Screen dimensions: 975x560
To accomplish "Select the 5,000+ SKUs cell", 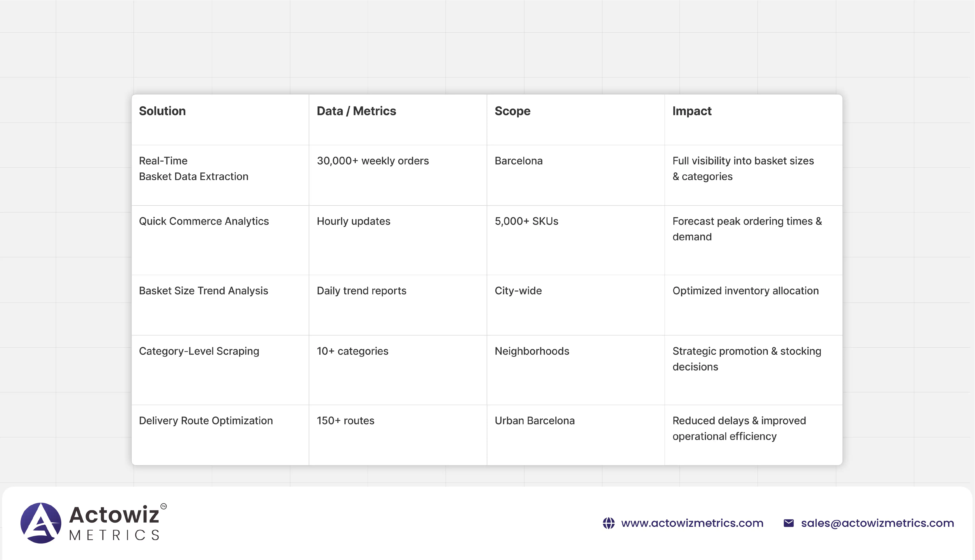I will pyautogui.click(x=526, y=221).
